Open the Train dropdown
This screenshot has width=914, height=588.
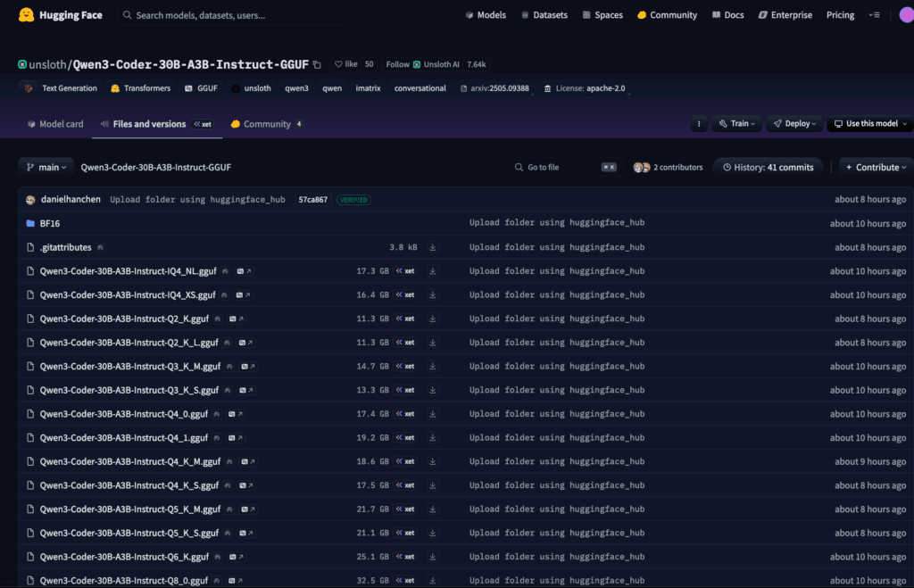736,123
